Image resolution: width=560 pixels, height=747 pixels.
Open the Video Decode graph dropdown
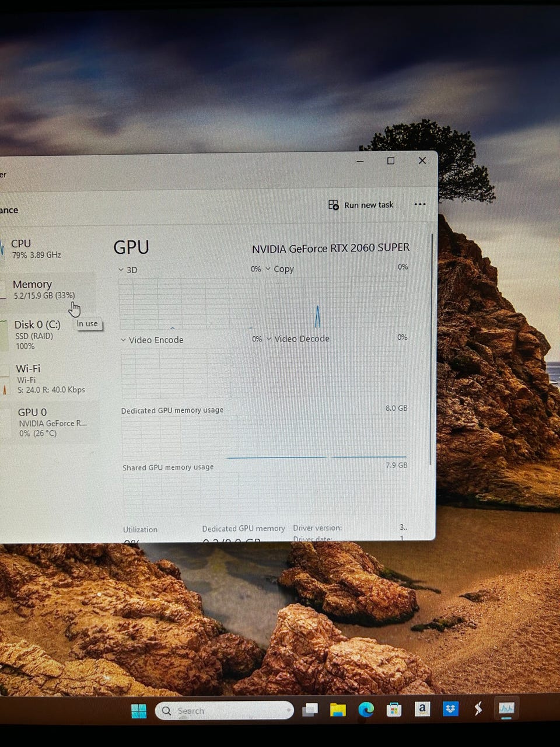269,338
